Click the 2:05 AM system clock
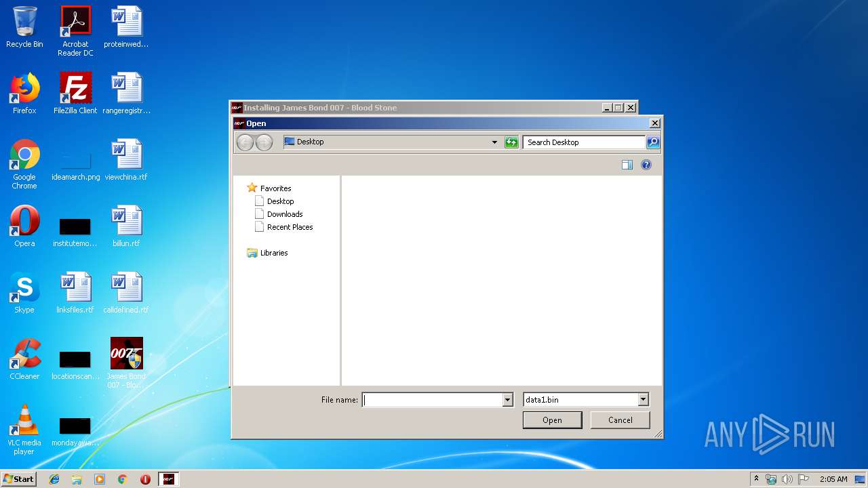Image resolution: width=868 pixels, height=488 pixels. click(833, 479)
